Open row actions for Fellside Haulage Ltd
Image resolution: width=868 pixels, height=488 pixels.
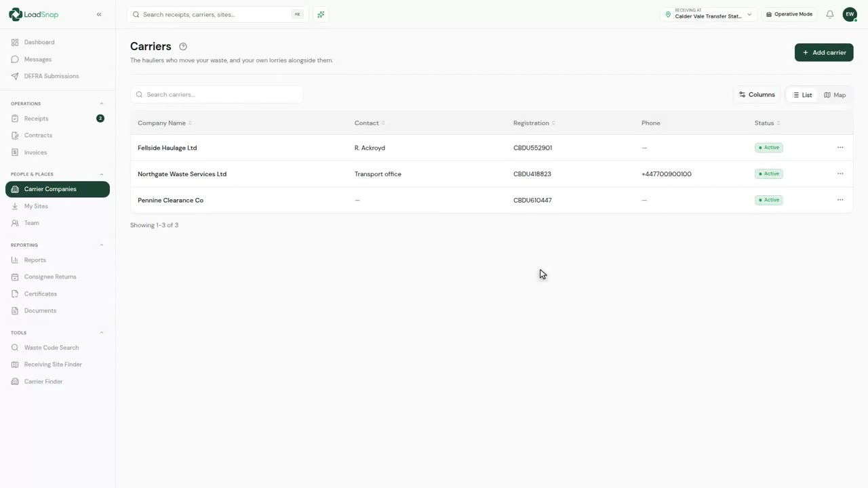pos(840,148)
